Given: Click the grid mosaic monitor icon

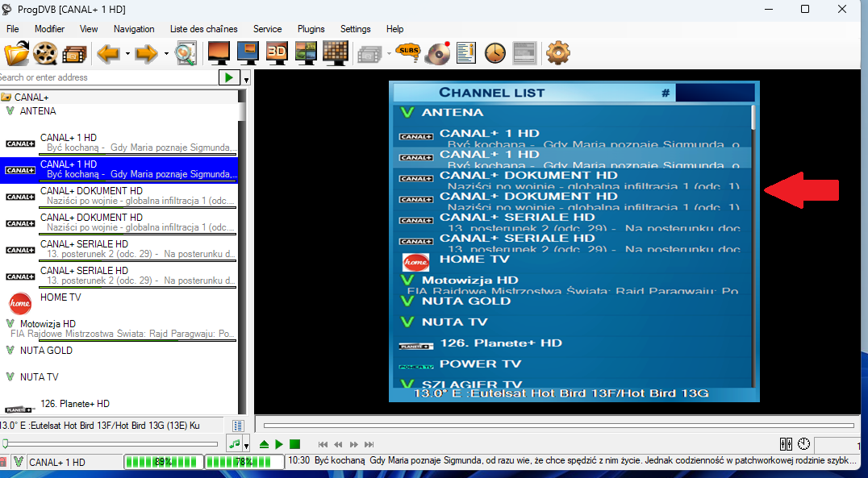Looking at the screenshot, I should [x=335, y=54].
